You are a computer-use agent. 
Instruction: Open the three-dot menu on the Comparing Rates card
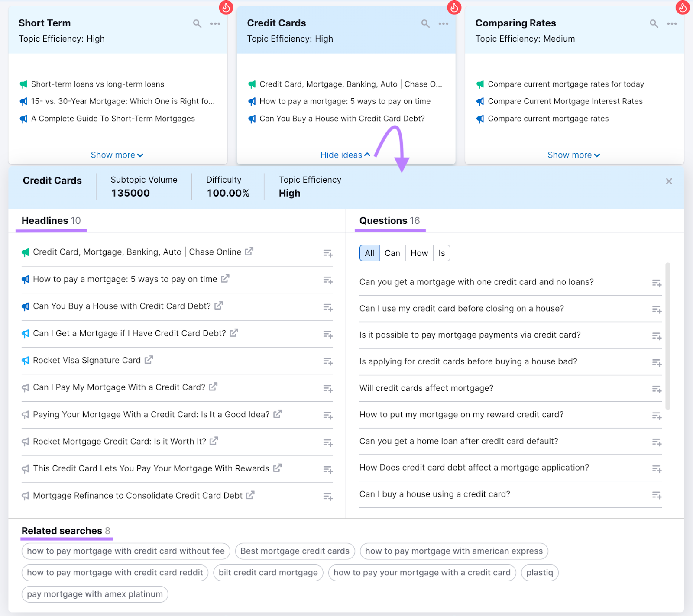tap(672, 23)
